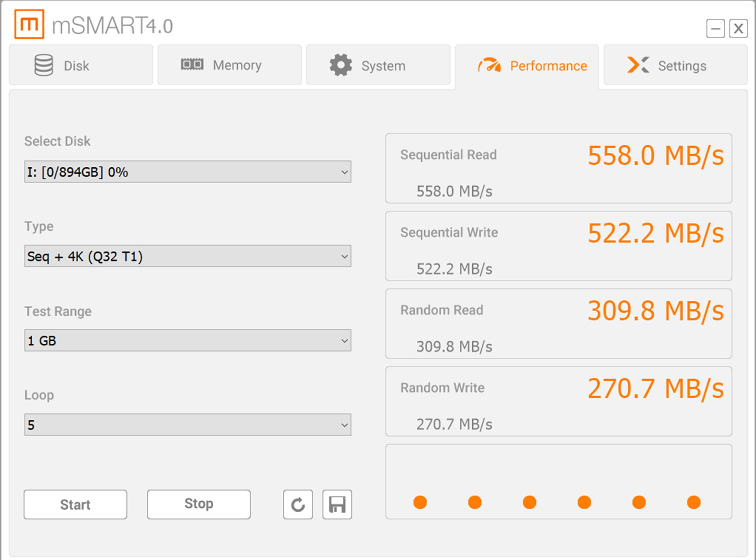Click the Stop button
Screen dimensions: 756x560
click(199, 505)
